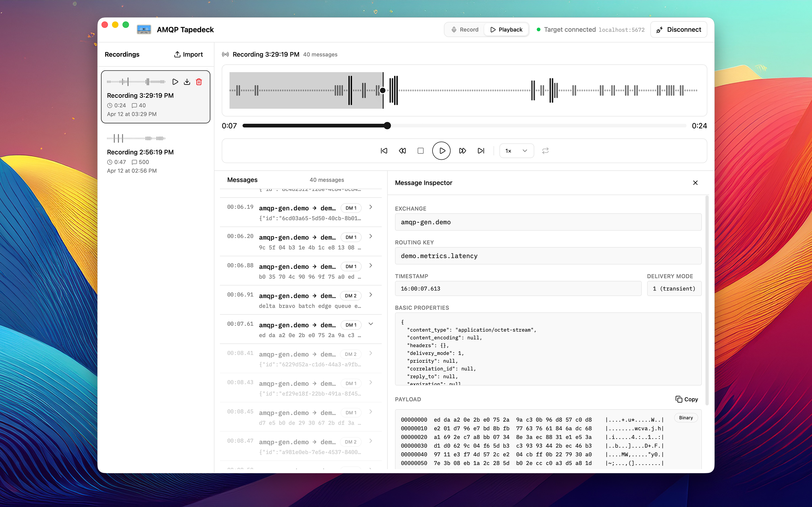Toggle the Binary payload view
The height and width of the screenshot is (507, 812).
click(x=685, y=417)
